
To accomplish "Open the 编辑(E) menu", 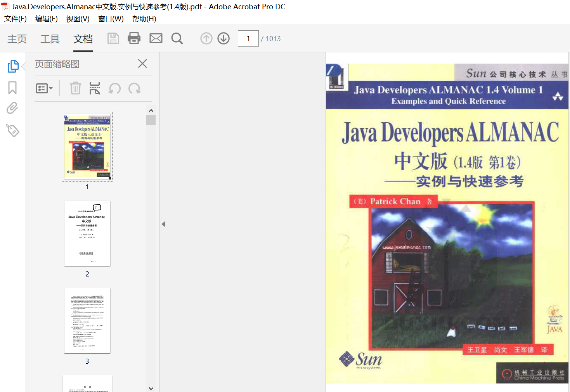I will pyautogui.click(x=46, y=19).
